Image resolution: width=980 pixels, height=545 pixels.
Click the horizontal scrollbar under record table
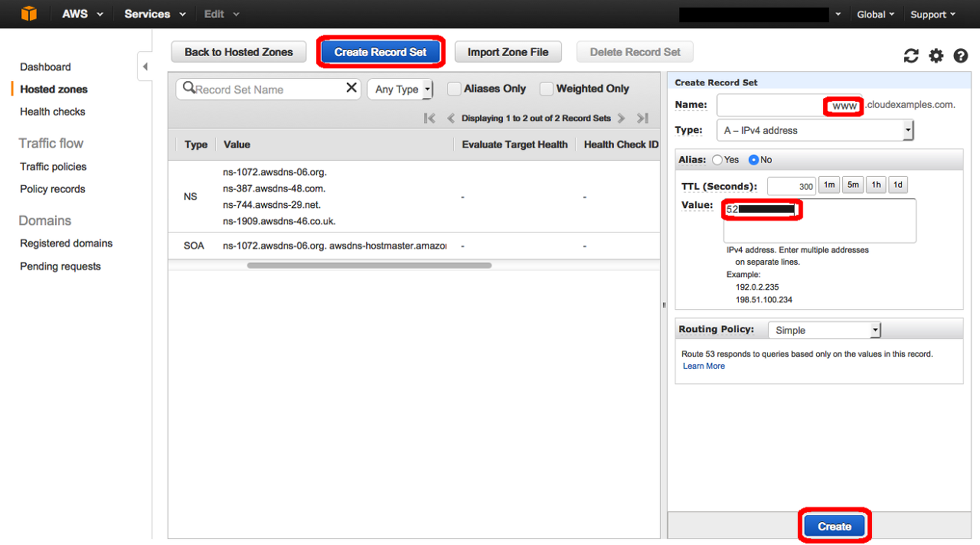click(x=369, y=266)
